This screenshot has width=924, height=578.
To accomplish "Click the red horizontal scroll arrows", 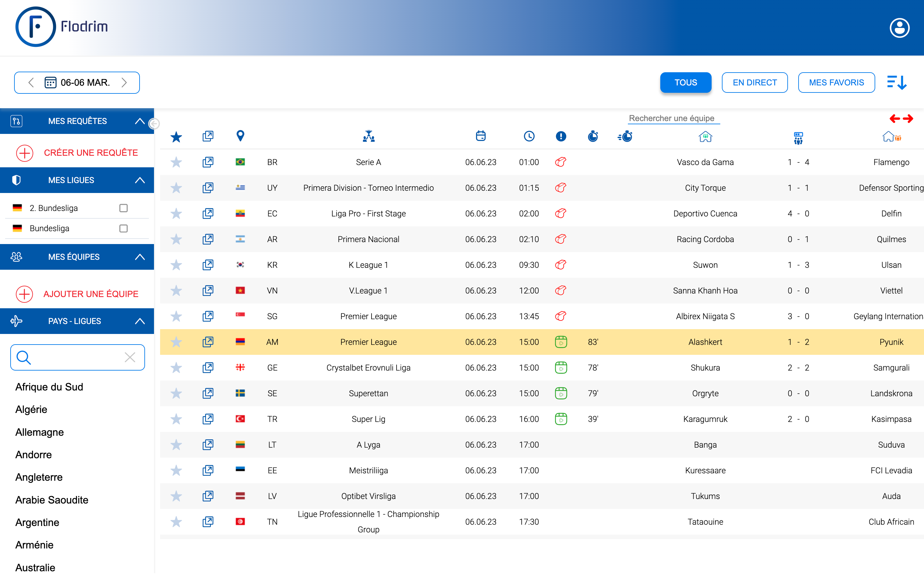I will [x=901, y=119].
